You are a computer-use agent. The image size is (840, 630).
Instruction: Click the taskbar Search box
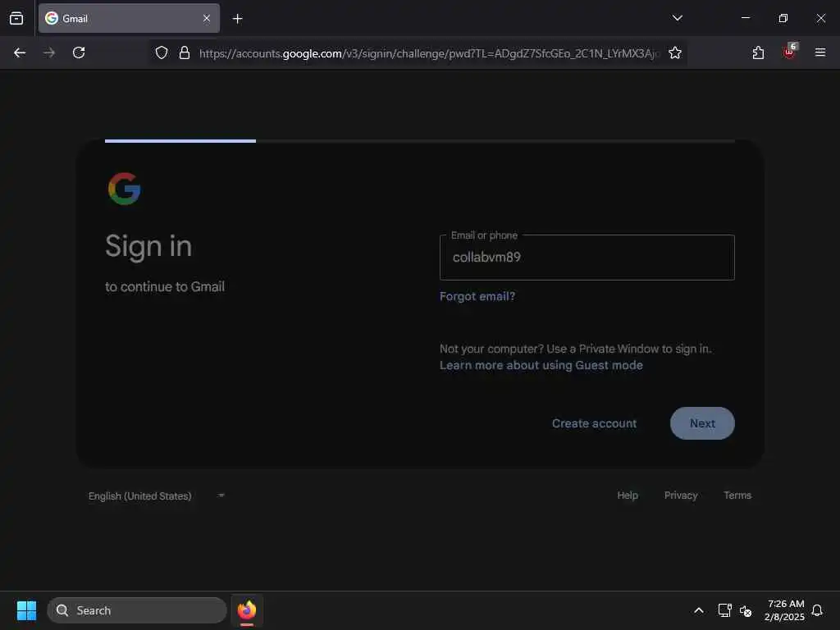(x=137, y=610)
